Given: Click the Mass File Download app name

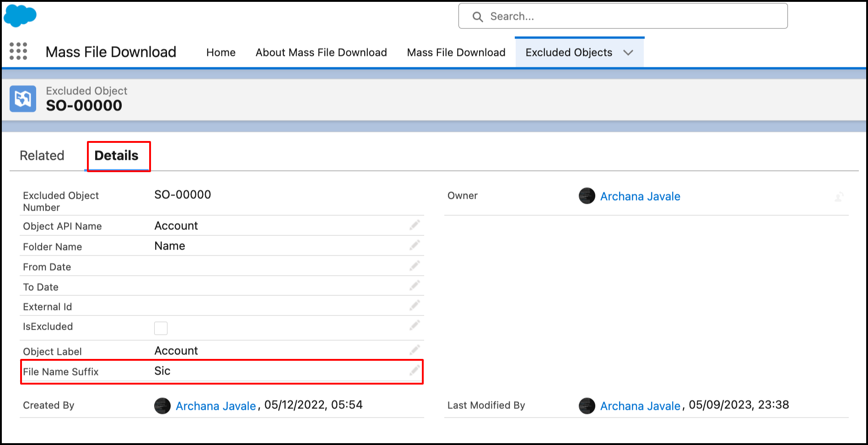Looking at the screenshot, I should tap(111, 52).
